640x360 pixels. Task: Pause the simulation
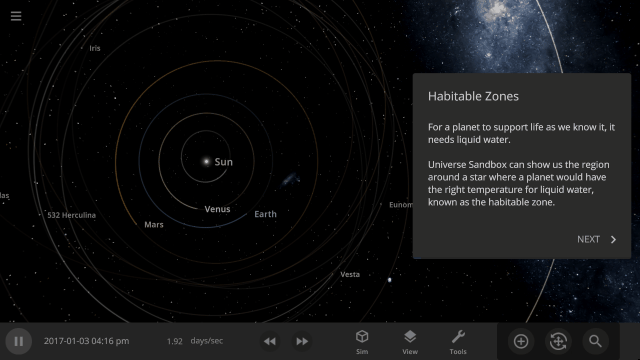pyautogui.click(x=18, y=341)
